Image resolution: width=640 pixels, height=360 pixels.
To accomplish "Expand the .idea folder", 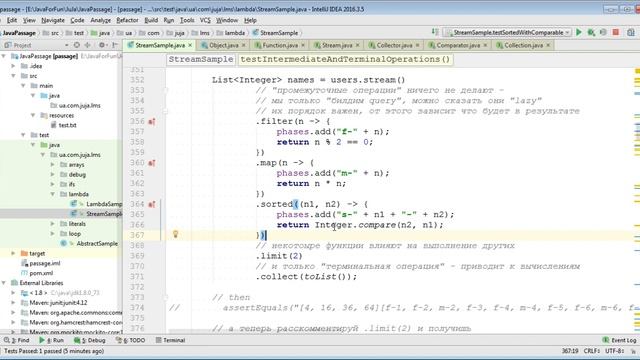I will click(13, 66).
